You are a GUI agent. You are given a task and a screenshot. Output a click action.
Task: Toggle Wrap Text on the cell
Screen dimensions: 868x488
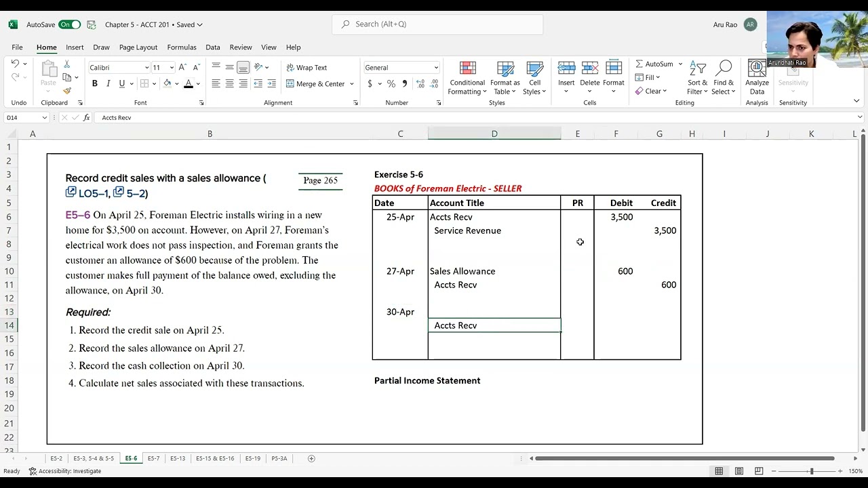pos(307,67)
